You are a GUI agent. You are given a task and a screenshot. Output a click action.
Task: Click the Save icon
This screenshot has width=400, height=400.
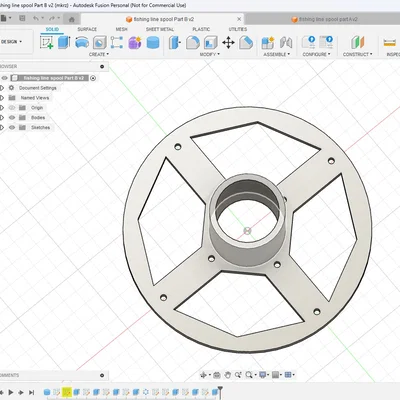coord(22,18)
